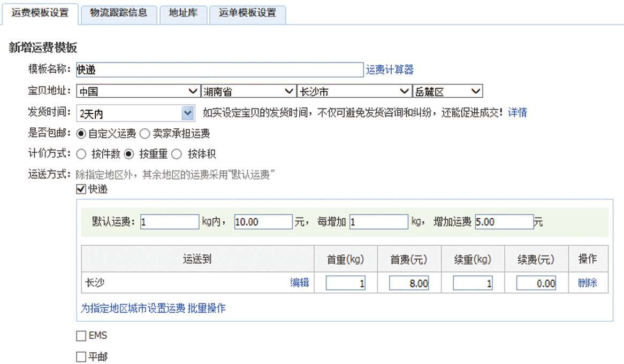Open the 详情 link

coord(518,112)
